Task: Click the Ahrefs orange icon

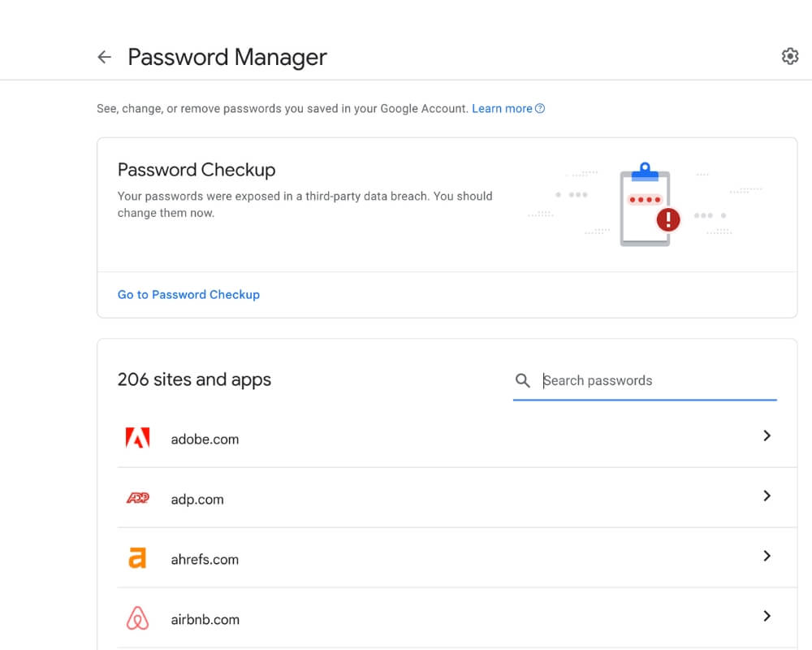Action: [x=136, y=557]
